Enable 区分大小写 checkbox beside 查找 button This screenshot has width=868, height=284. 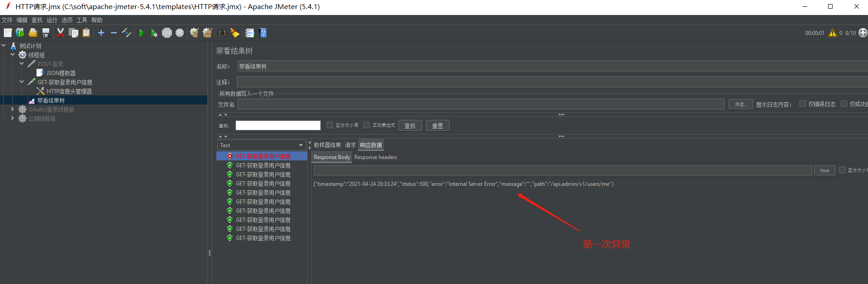click(x=330, y=125)
